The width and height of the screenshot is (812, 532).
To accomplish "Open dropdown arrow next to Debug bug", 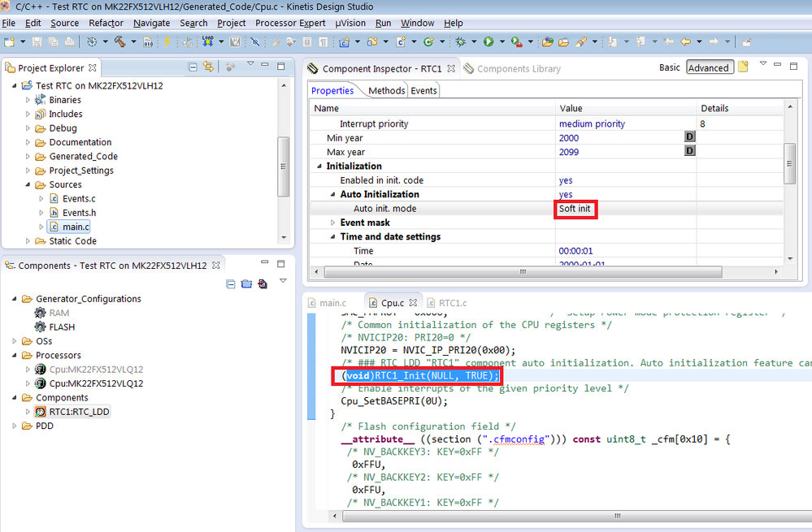I will [x=474, y=42].
